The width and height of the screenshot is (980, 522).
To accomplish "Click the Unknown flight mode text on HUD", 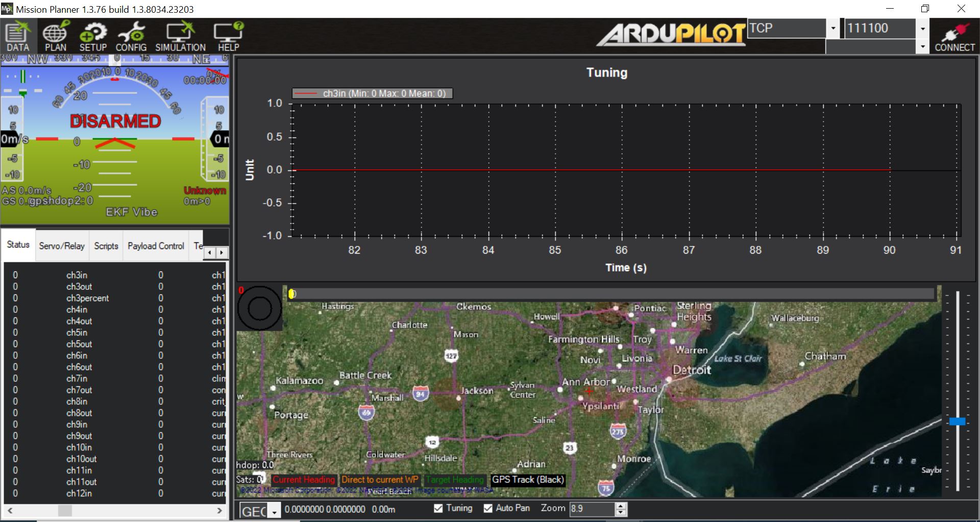I will (205, 190).
